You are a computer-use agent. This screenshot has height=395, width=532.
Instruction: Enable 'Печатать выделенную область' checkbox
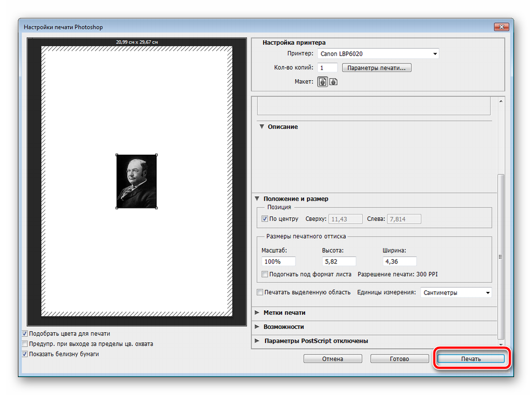(259, 292)
